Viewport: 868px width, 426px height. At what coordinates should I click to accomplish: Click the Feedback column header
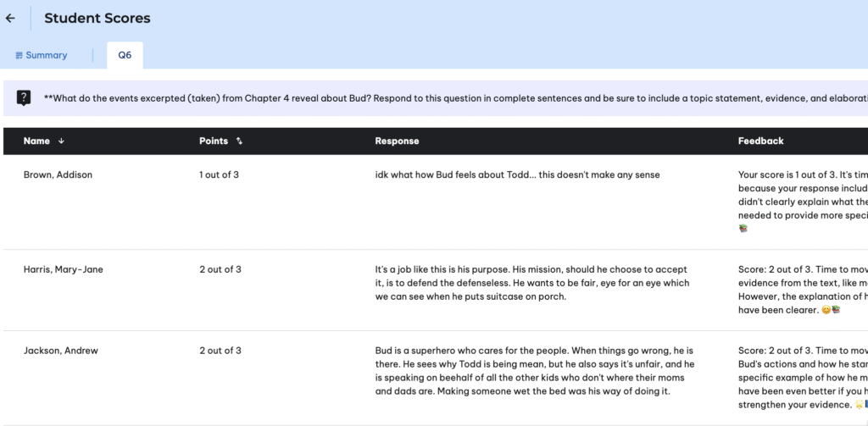(760, 141)
